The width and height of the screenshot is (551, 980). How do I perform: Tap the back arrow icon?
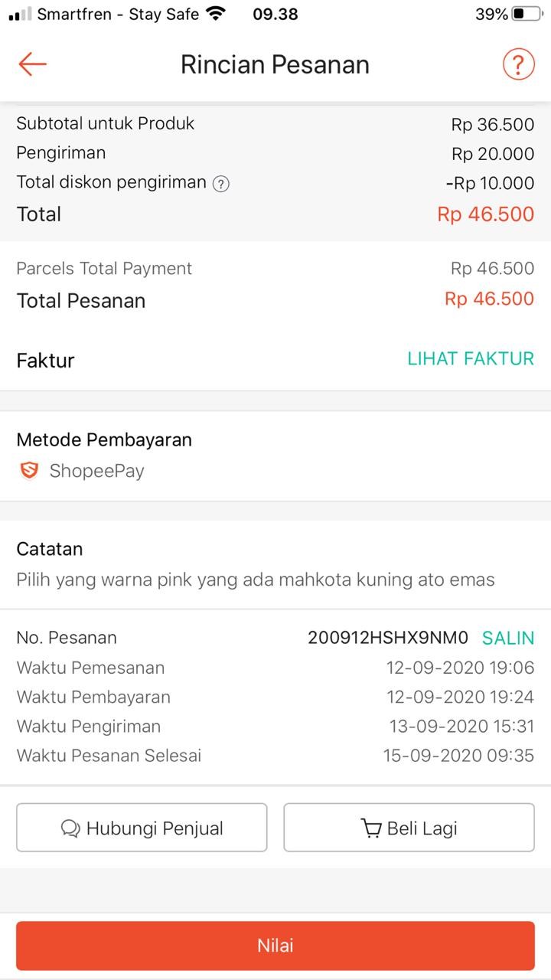point(33,64)
